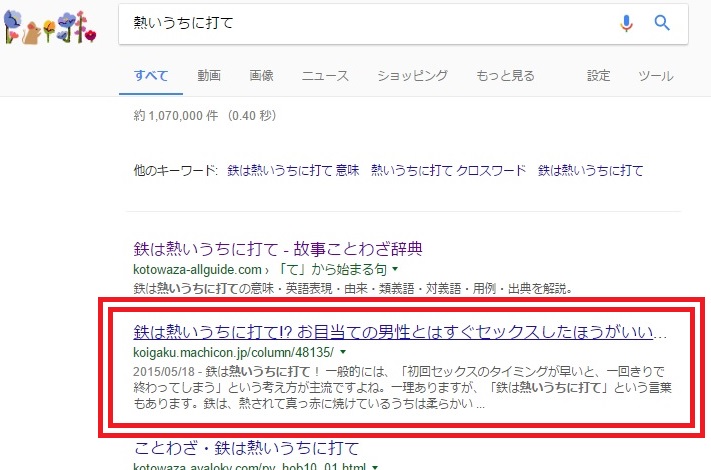Click the blue magnifier search icon
This screenshot has height=470, width=711.
point(662,22)
